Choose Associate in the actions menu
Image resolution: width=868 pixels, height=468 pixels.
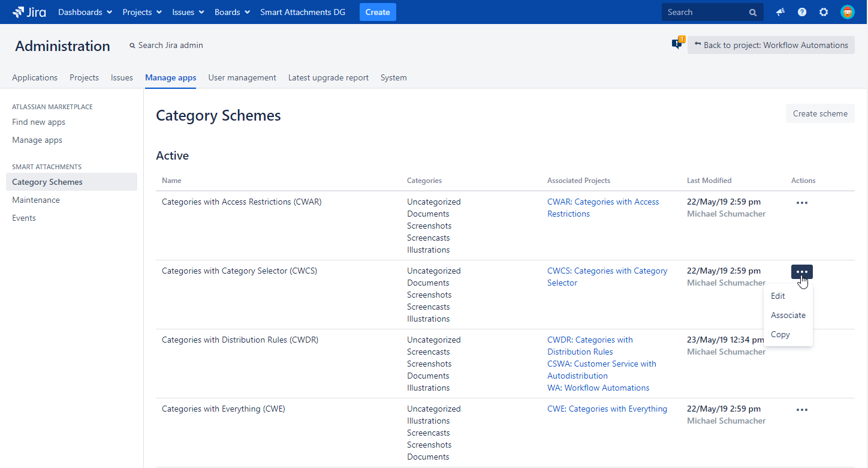point(788,315)
